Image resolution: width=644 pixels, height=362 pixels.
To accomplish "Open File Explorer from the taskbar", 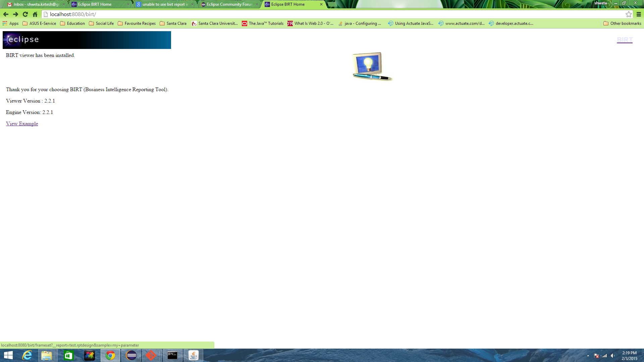I will (47, 355).
